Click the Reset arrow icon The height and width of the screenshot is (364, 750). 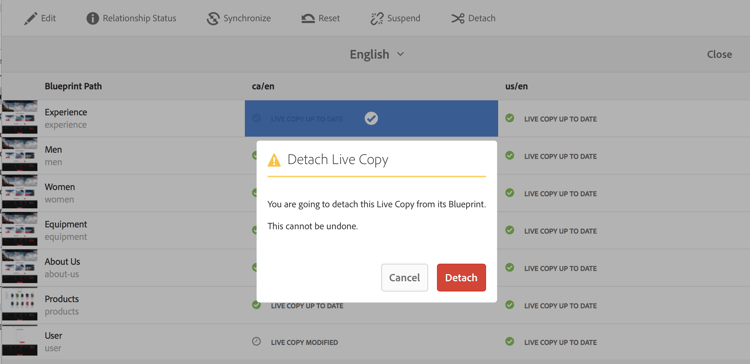[x=308, y=19]
